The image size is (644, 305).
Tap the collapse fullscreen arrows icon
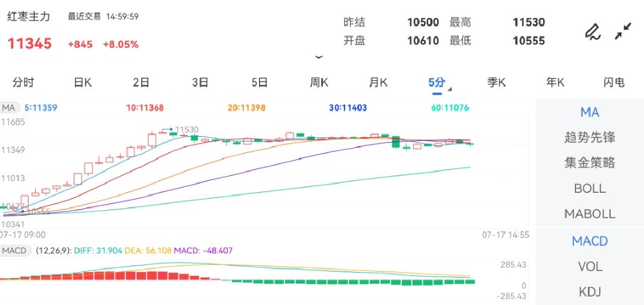(623, 32)
